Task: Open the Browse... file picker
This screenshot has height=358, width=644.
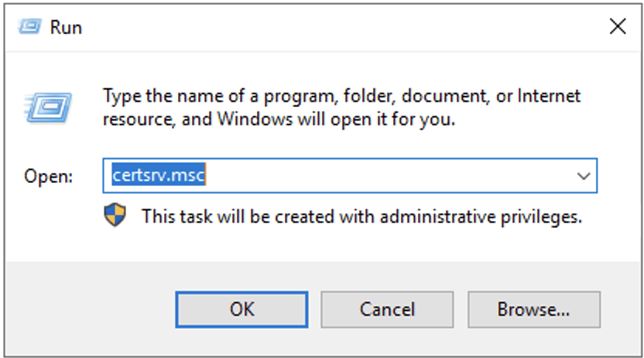Action: [533, 309]
